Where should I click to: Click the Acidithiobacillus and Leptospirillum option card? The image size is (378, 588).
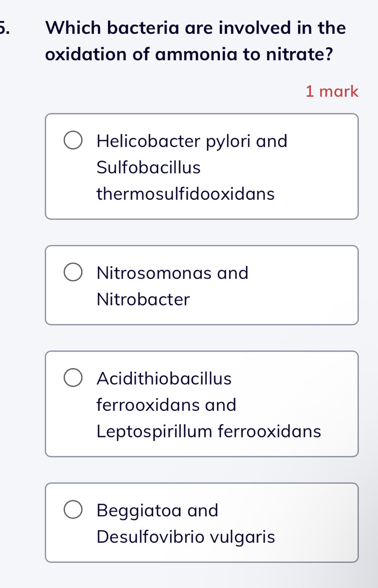click(201, 403)
